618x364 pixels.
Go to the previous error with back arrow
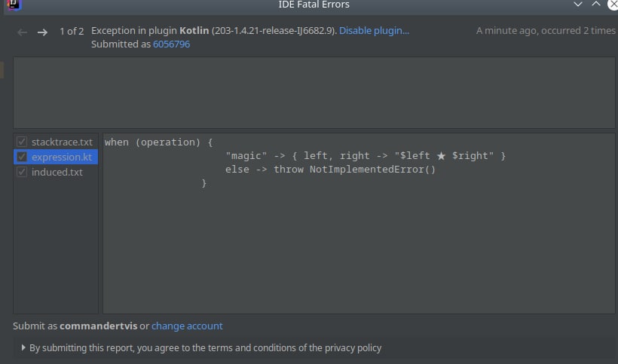[23, 32]
